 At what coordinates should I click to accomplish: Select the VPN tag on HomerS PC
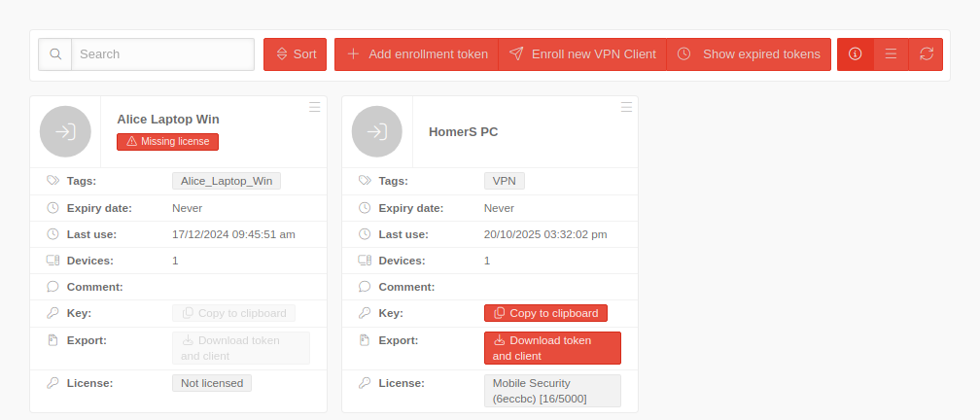pyautogui.click(x=504, y=181)
